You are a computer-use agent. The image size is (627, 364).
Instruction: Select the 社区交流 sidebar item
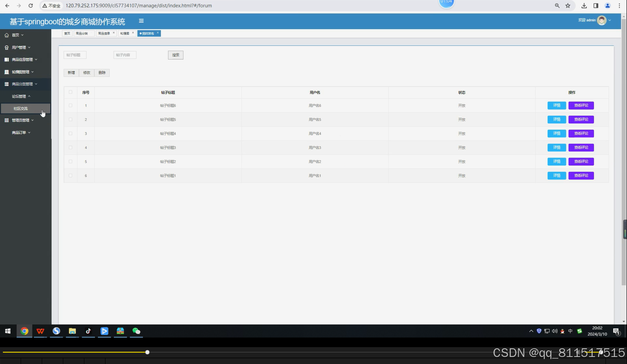click(x=26, y=108)
